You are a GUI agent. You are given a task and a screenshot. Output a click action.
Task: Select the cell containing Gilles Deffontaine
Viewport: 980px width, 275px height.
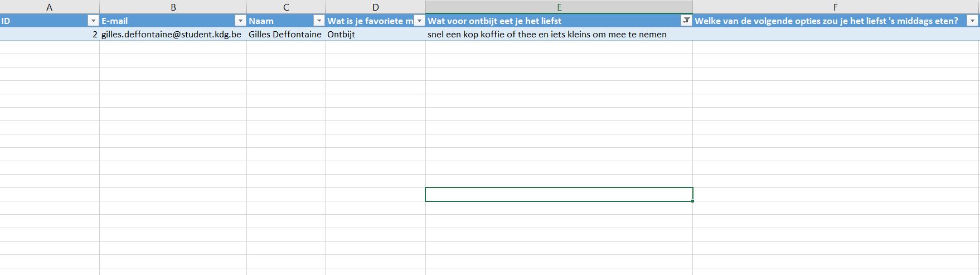pos(285,34)
